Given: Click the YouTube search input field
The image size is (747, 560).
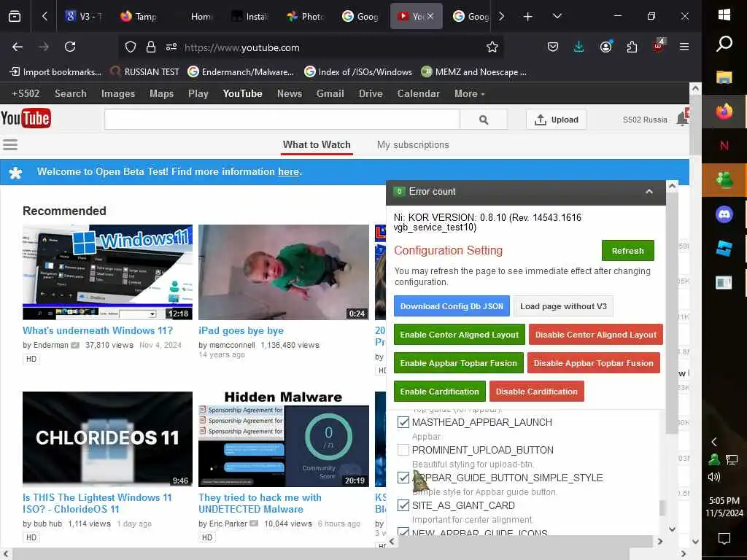Looking at the screenshot, I should [x=282, y=120].
